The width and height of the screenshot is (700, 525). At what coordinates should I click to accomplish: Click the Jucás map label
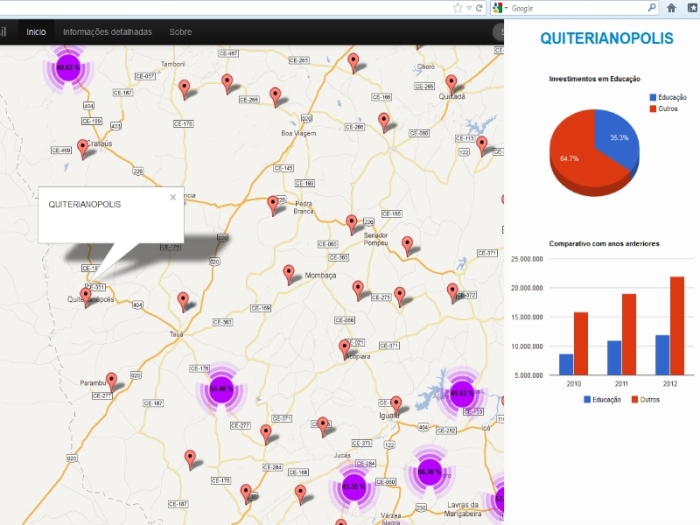pyautogui.click(x=342, y=455)
